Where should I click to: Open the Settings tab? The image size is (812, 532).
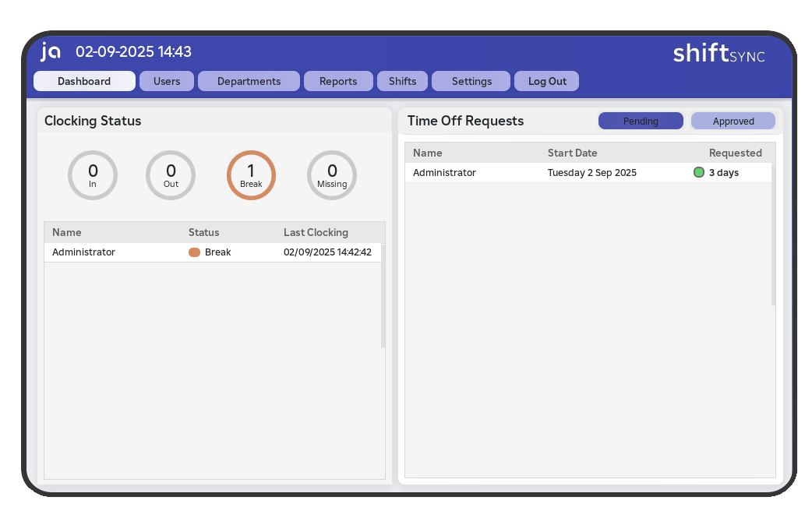tap(471, 81)
